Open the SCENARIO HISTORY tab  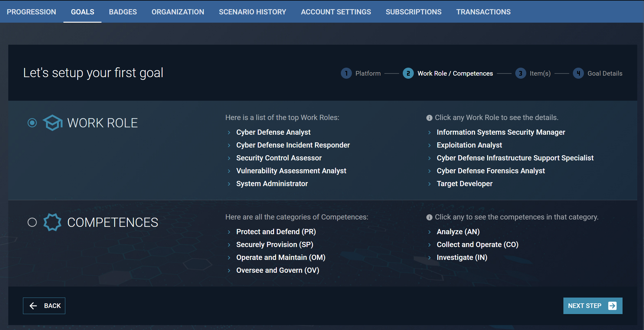tap(252, 12)
